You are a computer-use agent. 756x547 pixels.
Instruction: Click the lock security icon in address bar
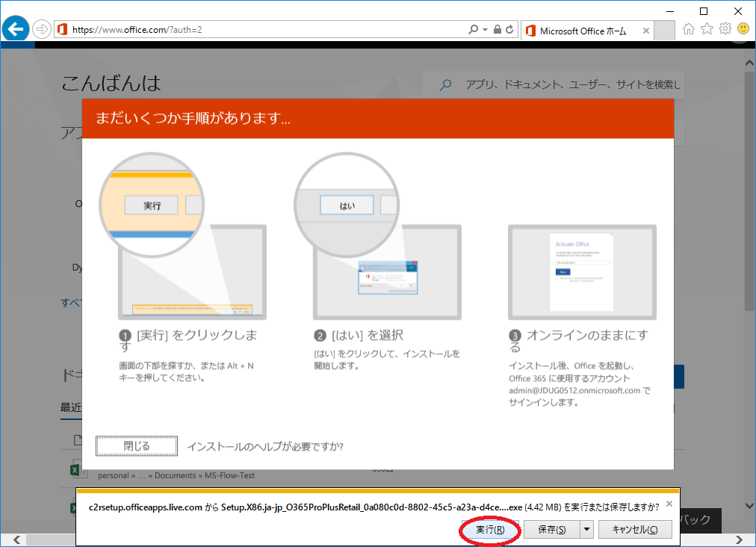pos(497,29)
